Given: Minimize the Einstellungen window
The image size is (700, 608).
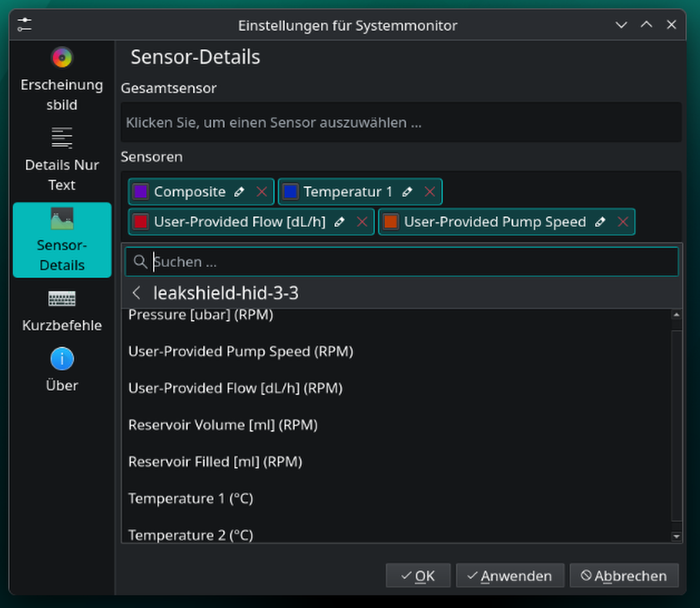Looking at the screenshot, I should point(621,25).
